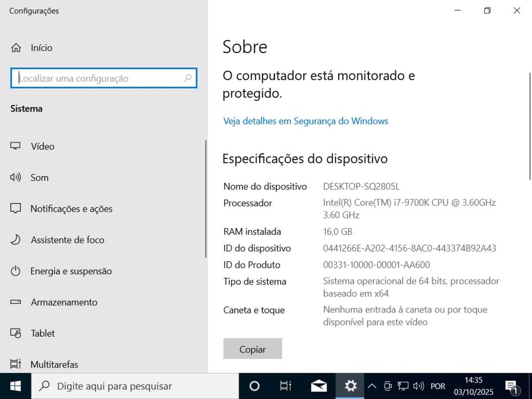Click the POR language indicator

438,386
